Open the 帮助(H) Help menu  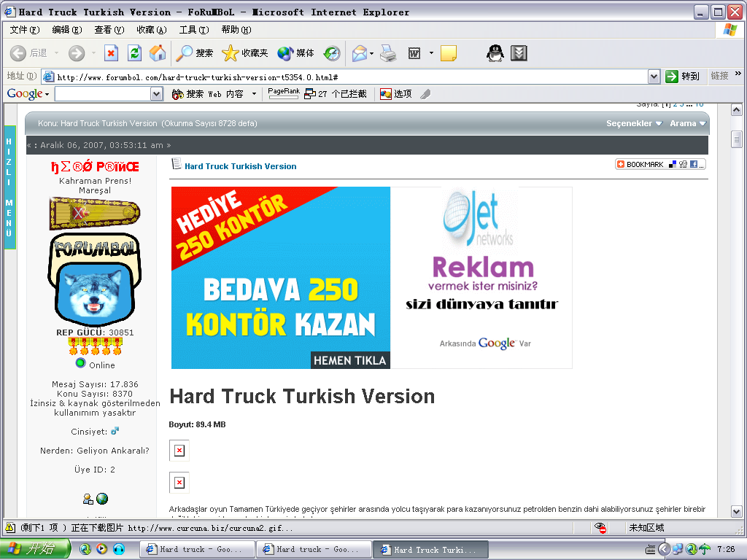pos(236,29)
